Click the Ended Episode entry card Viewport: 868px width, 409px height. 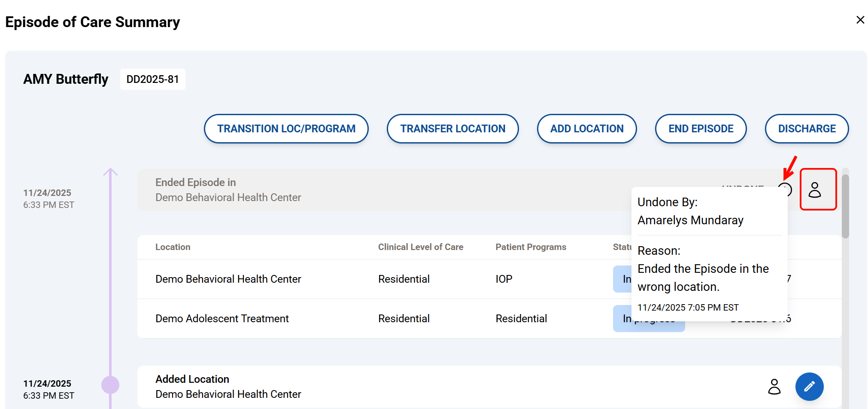pyautogui.click(x=386, y=190)
